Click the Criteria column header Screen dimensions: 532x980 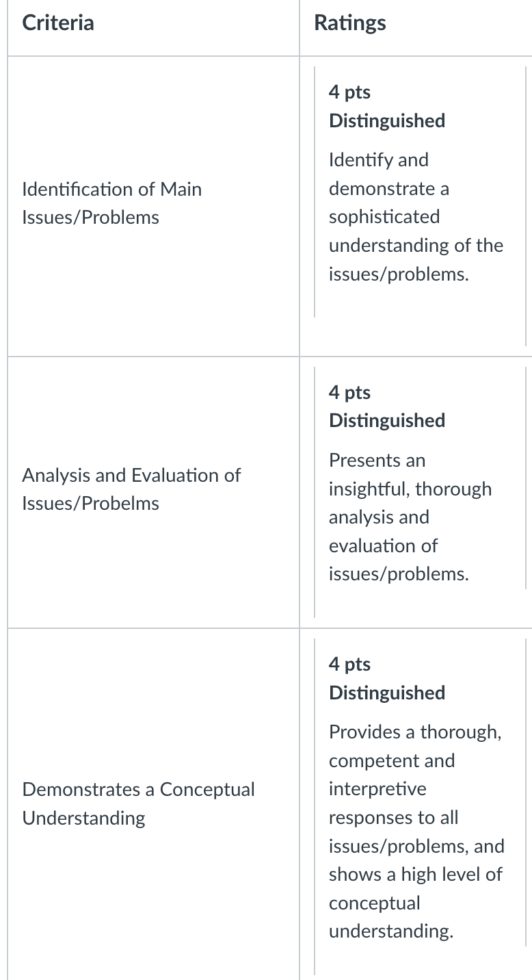coord(58,23)
